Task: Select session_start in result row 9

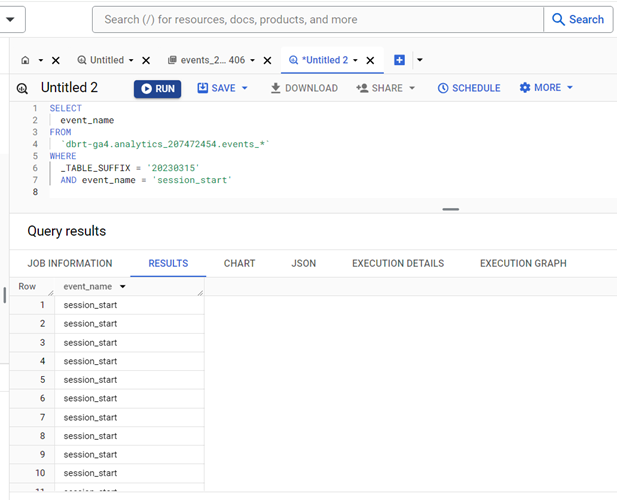Action: pos(91,454)
